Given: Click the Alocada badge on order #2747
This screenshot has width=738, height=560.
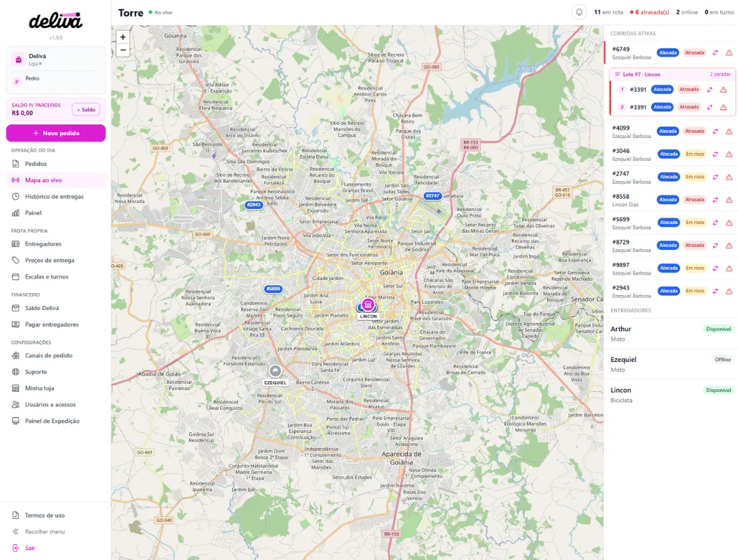Looking at the screenshot, I should point(668,177).
